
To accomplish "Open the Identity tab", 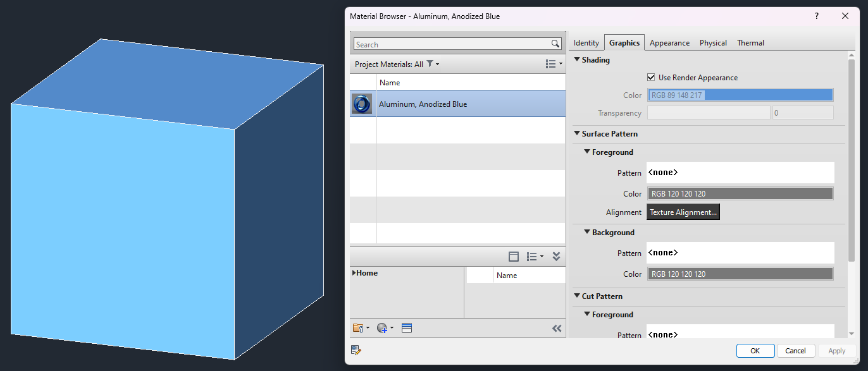I will 586,42.
